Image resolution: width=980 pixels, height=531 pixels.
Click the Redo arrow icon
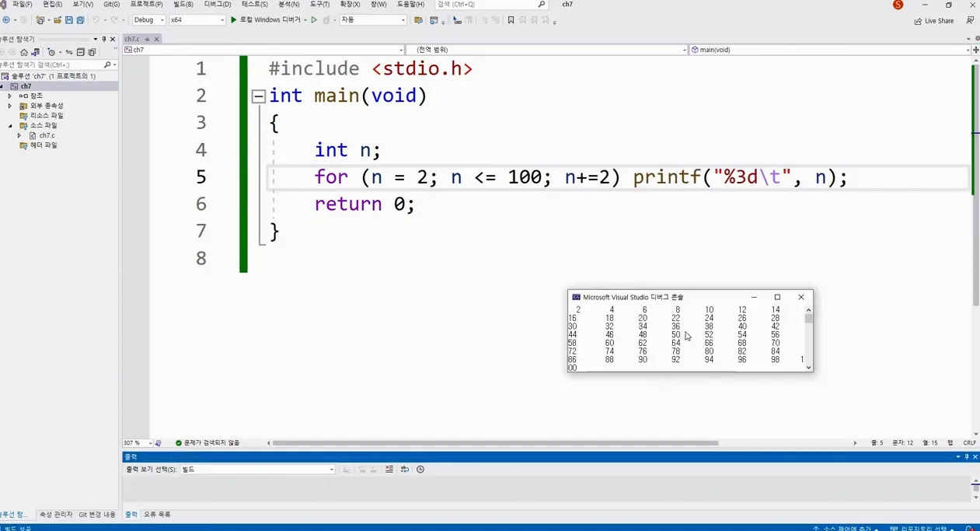click(x=114, y=20)
